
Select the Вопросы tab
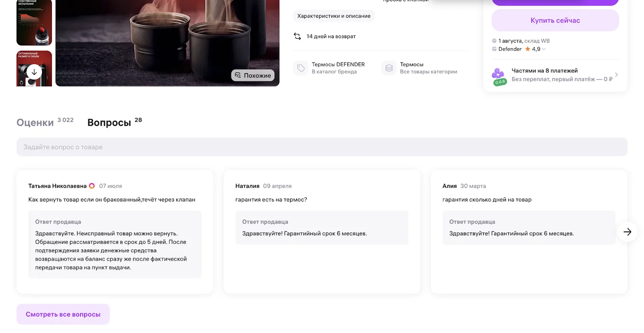click(x=109, y=123)
